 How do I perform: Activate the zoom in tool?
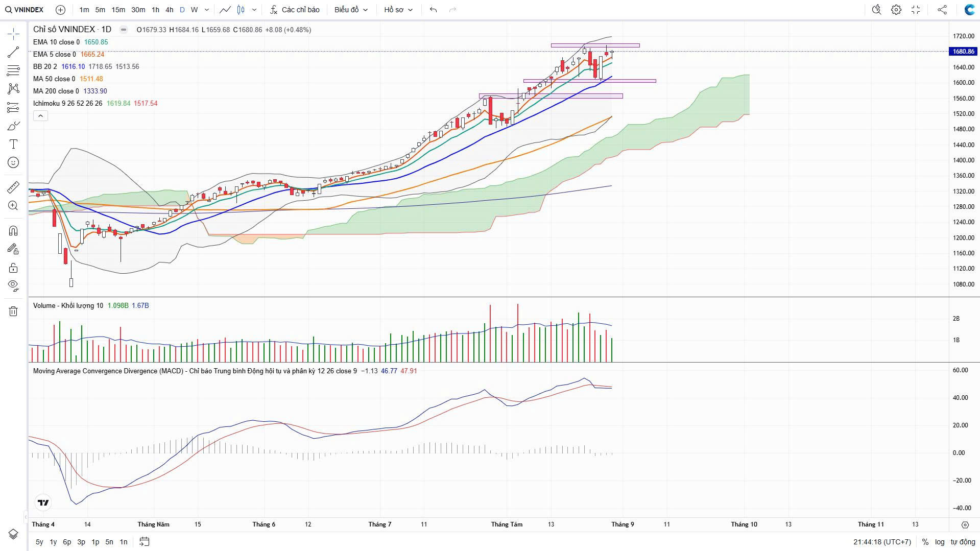13,206
